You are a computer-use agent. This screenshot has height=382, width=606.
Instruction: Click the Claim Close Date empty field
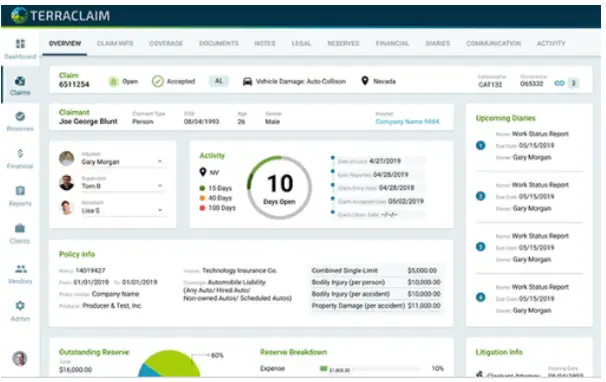pos(381,215)
